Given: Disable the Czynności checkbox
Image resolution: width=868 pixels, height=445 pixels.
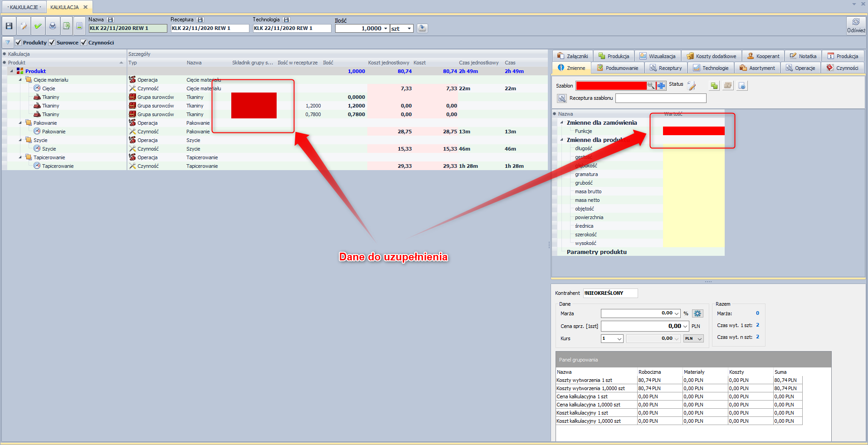Looking at the screenshot, I should [84, 43].
